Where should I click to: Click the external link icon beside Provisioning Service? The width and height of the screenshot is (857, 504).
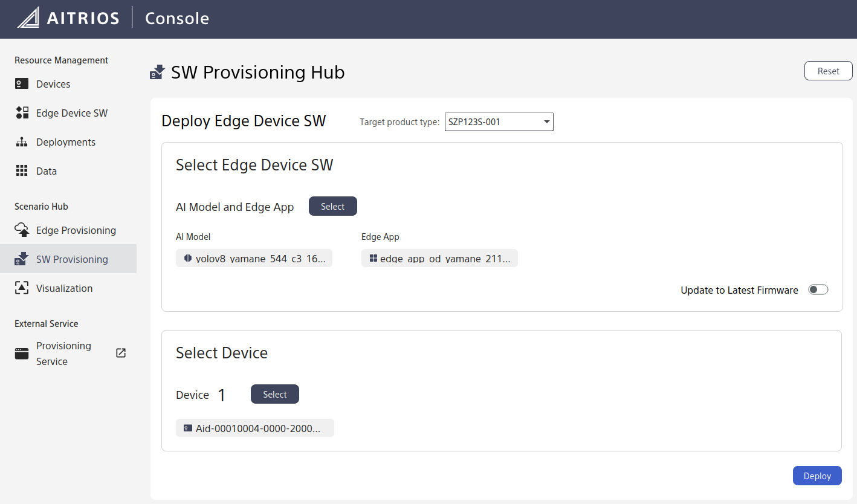point(121,353)
